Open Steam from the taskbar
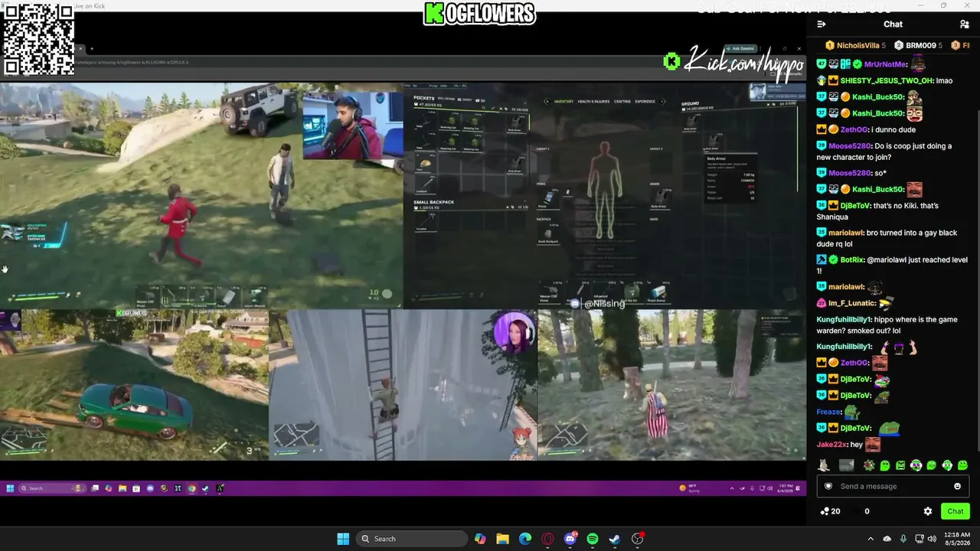980x551 pixels. (615, 539)
